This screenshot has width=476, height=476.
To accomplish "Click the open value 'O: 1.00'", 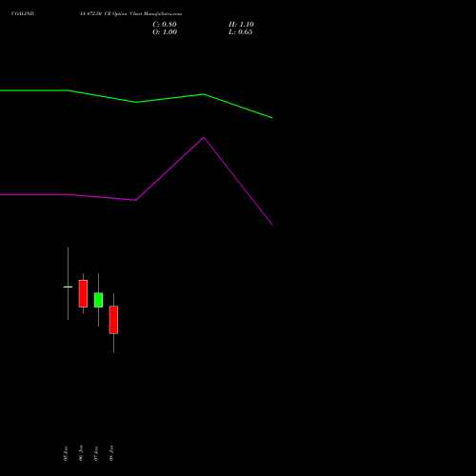I will (165, 32).
